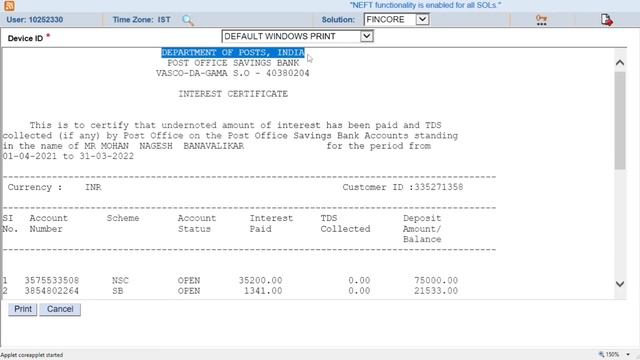The image size is (640, 360).
Task: Click the logout document icon
Action: pos(607,20)
